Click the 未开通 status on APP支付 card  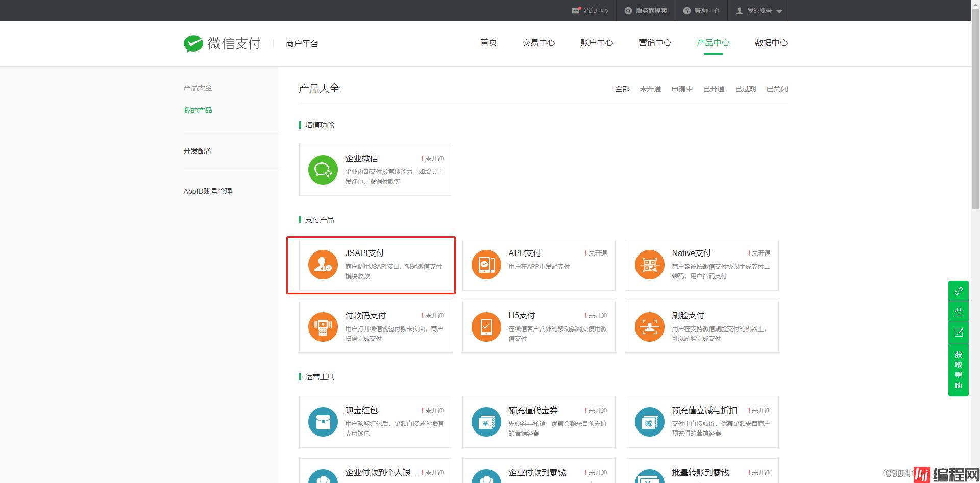click(x=596, y=253)
